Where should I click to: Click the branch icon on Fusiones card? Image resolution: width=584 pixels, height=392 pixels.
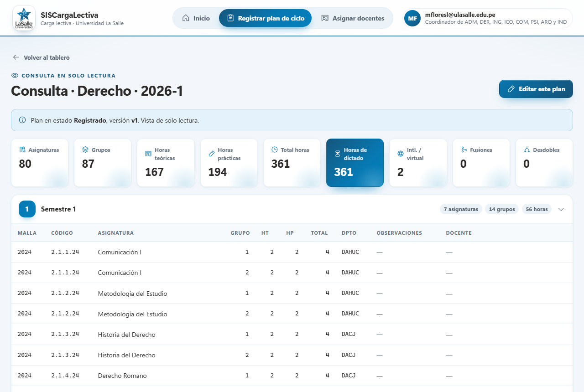pos(464,150)
